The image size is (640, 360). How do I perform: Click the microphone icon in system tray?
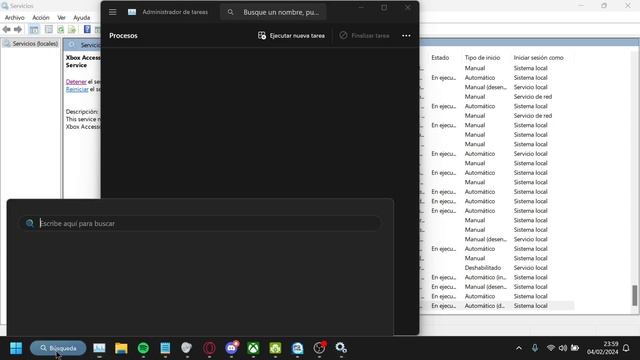tap(535, 348)
